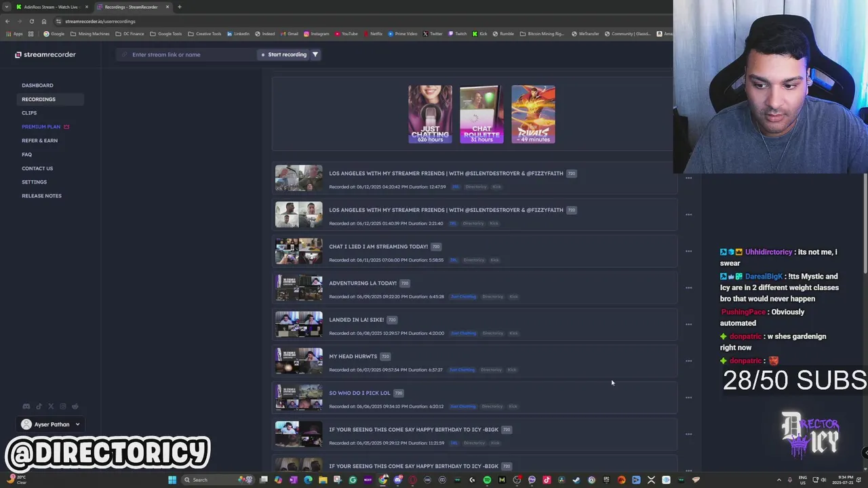
Task: Select the Chat Roulette 31 hours card
Action: pos(481,114)
